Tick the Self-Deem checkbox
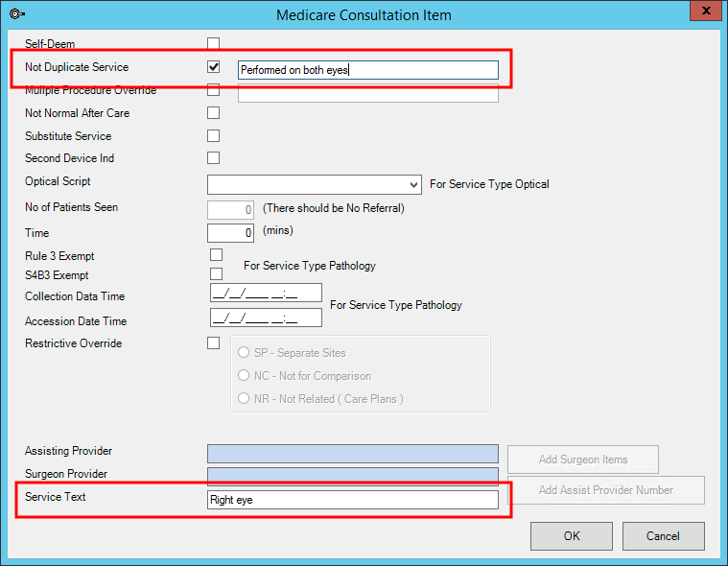The height and width of the screenshot is (566, 728). tap(214, 43)
